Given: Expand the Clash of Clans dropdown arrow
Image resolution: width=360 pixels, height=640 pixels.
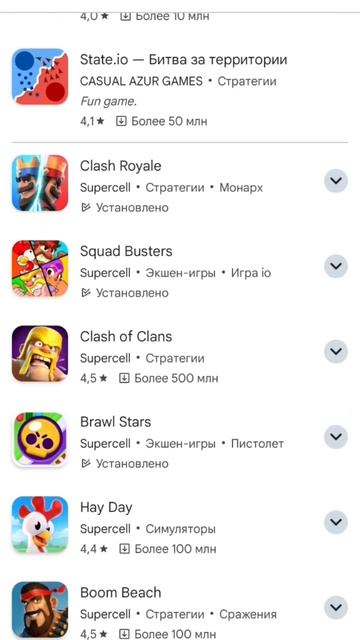Looking at the screenshot, I should (x=336, y=351).
